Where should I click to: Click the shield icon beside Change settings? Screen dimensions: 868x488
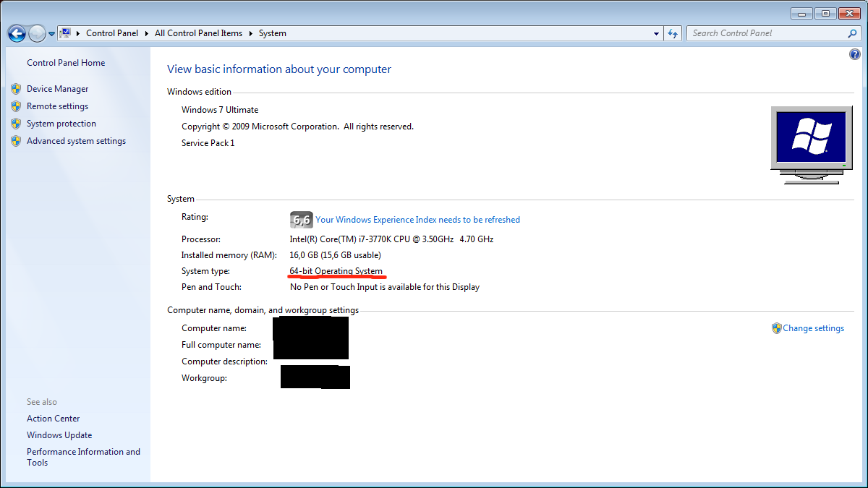pyautogui.click(x=777, y=328)
